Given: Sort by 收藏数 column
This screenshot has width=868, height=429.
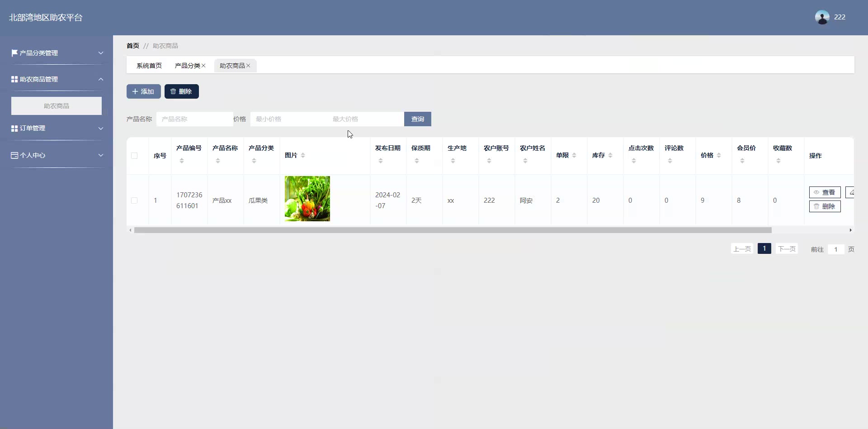Looking at the screenshot, I should (x=778, y=161).
